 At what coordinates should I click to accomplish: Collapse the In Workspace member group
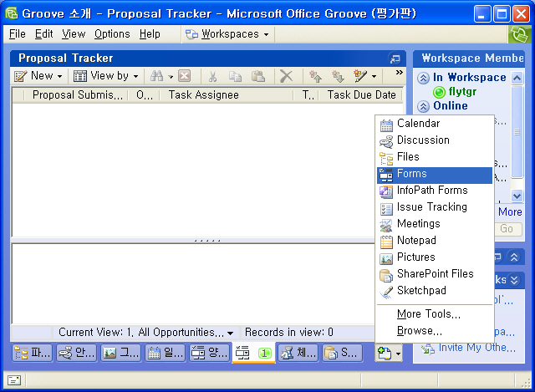coord(423,78)
